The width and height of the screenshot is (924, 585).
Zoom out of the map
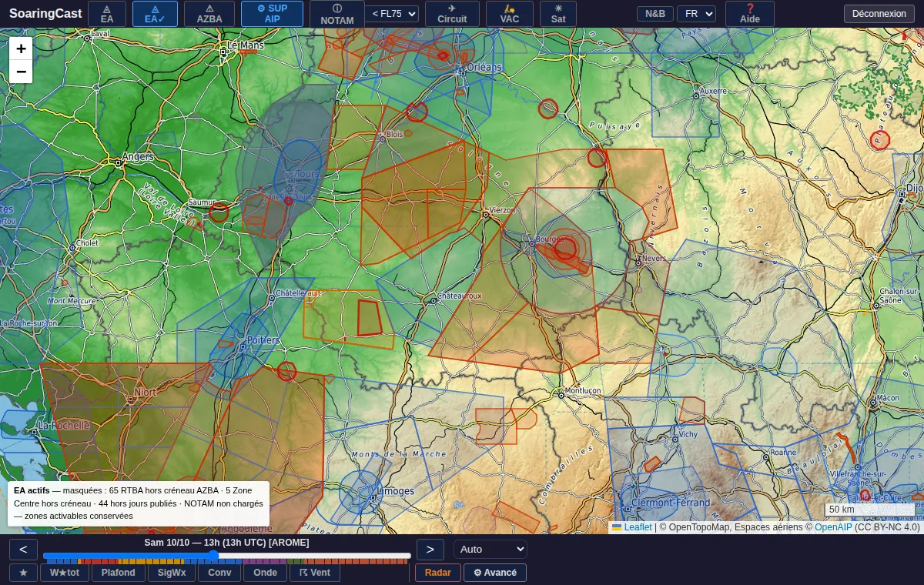[21, 72]
